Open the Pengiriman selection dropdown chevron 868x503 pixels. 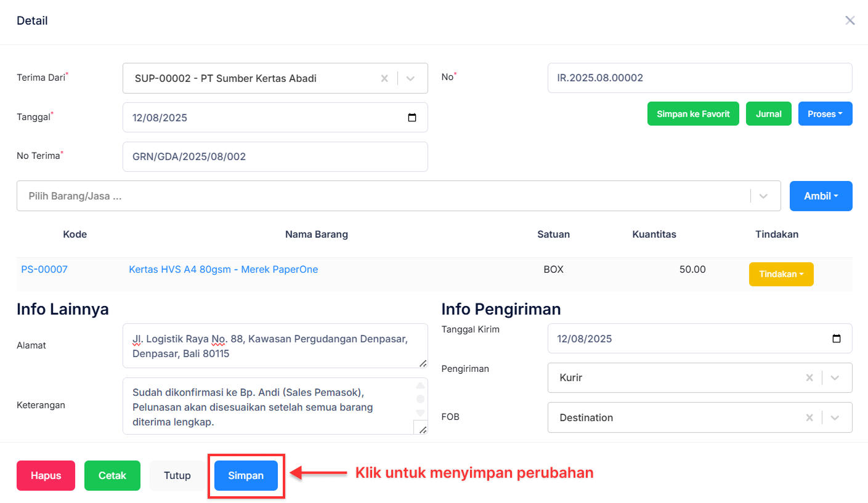[836, 377]
